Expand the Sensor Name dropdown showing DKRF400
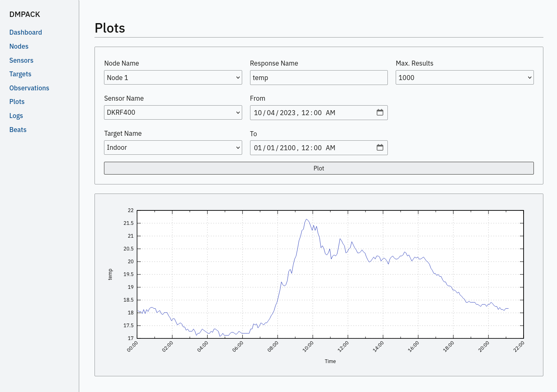 point(173,113)
